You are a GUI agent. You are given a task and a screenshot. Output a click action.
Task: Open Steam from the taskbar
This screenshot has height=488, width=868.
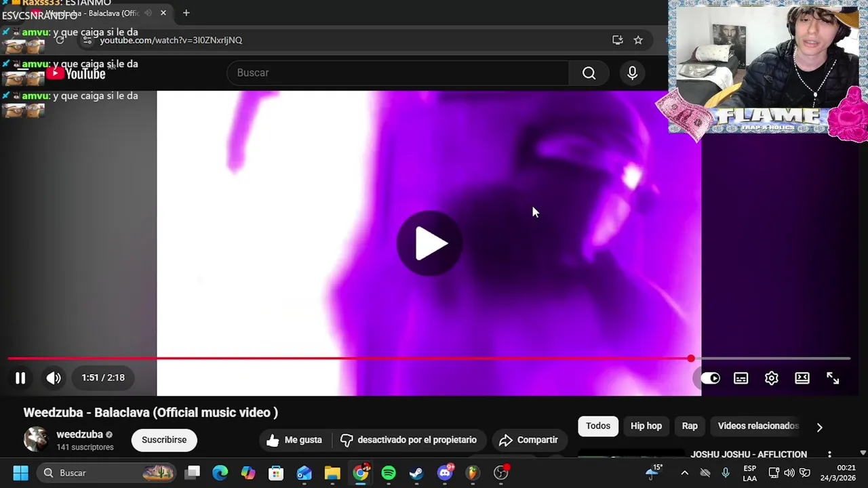pyautogui.click(x=416, y=472)
